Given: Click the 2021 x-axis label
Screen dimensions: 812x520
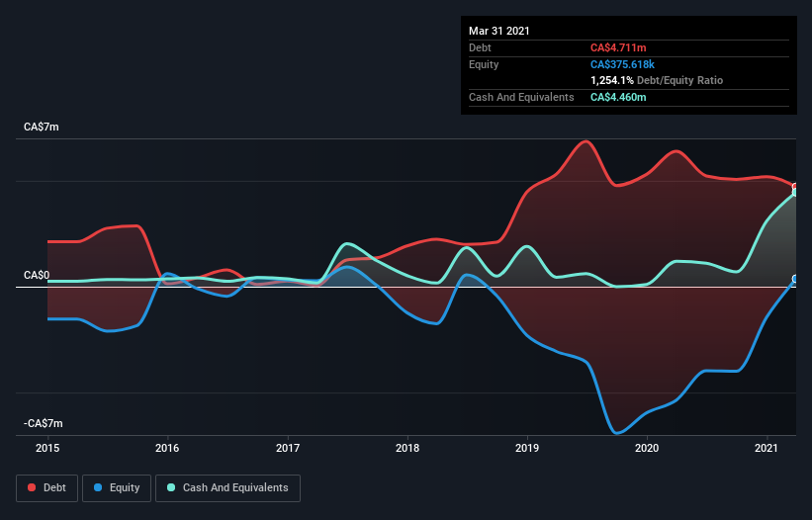Looking at the screenshot, I should pos(767,448).
